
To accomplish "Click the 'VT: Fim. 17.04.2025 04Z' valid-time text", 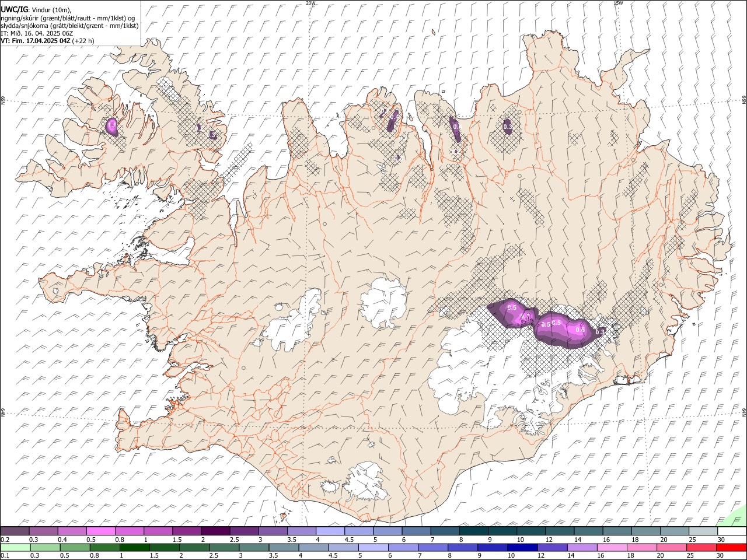I will (x=36, y=41).
